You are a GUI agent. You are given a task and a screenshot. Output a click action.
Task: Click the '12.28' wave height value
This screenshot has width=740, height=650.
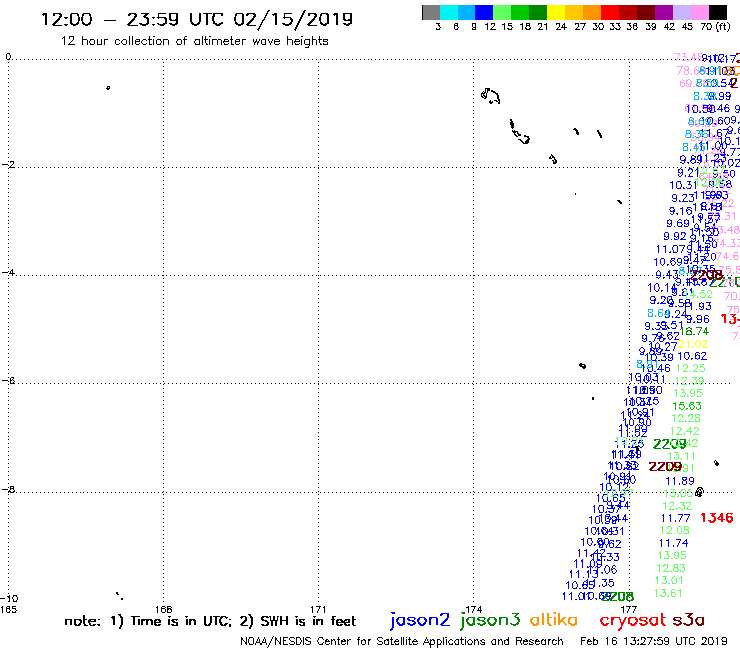686,418
